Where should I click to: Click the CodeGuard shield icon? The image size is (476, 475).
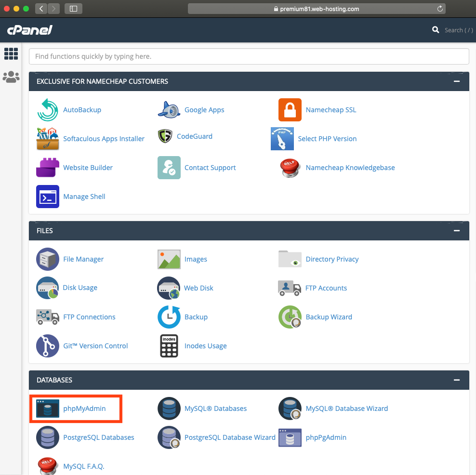165,136
